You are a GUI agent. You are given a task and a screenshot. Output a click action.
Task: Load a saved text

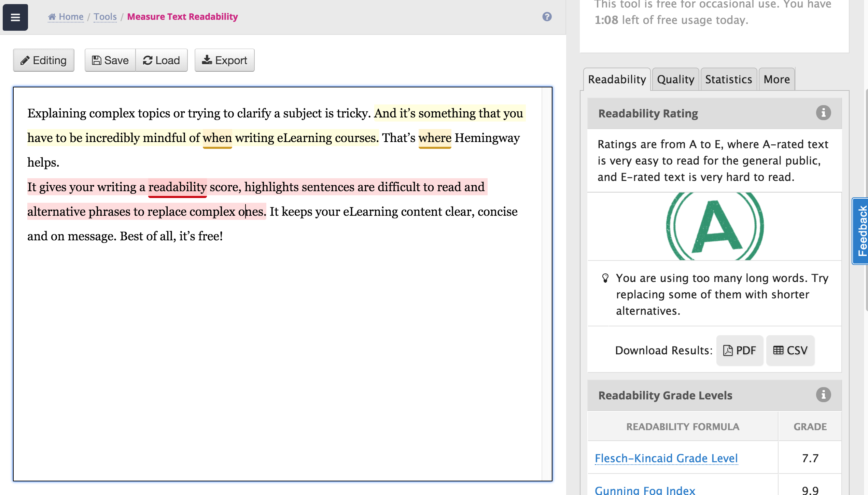tap(162, 60)
